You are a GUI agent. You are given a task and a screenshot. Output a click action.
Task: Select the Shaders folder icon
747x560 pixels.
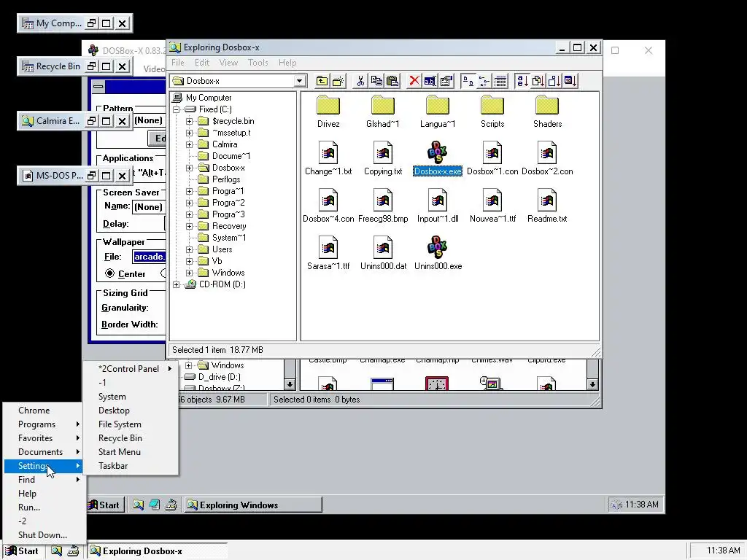coord(547,105)
